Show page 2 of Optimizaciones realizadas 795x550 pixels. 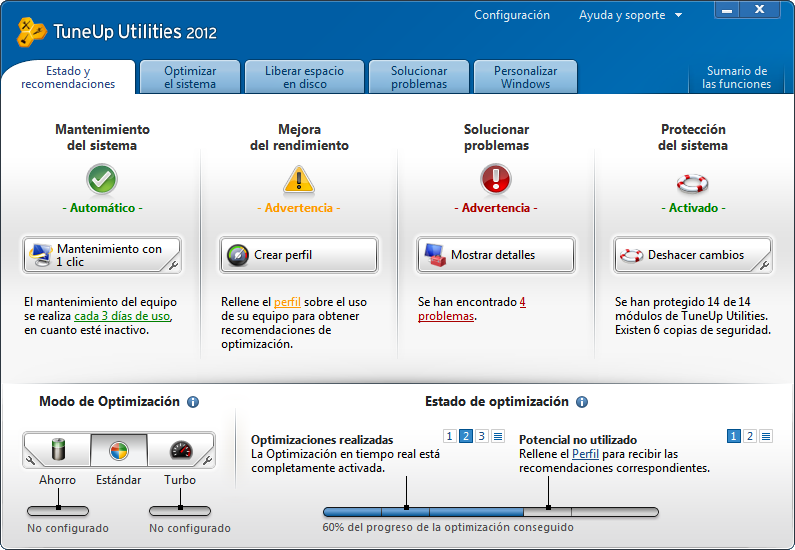[x=466, y=436]
